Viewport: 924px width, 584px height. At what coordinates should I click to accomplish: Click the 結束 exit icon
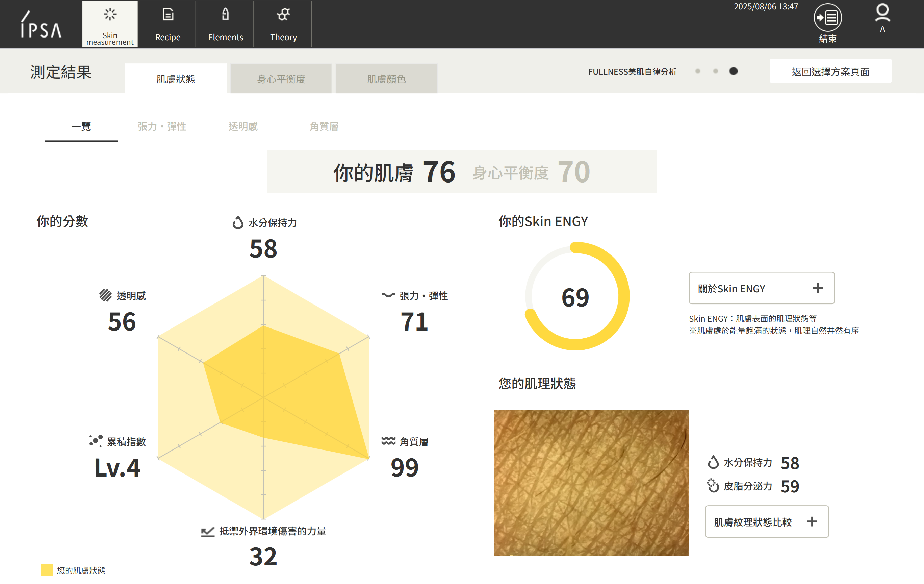[x=827, y=18]
